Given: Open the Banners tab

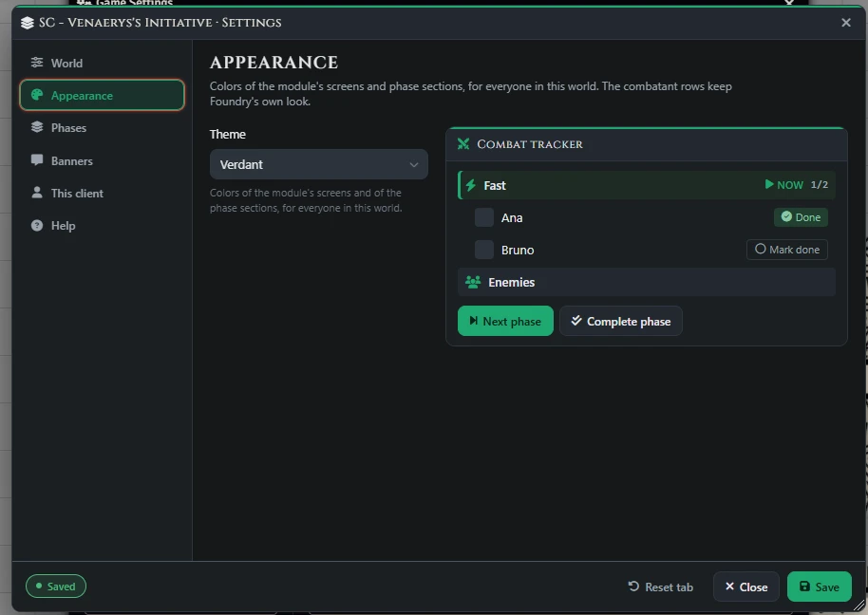Looking at the screenshot, I should [102, 161].
